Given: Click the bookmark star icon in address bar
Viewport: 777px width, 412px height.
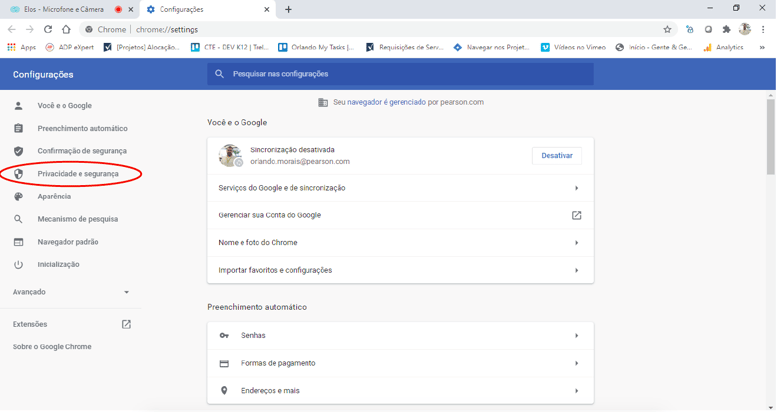Looking at the screenshot, I should click(x=667, y=29).
